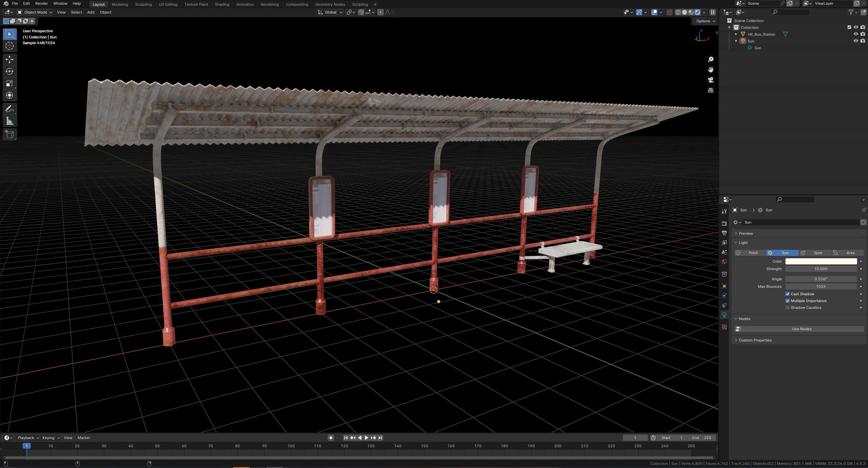This screenshot has height=468, width=868.
Task: Click the Angle value field
Action: [x=821, y=279]
